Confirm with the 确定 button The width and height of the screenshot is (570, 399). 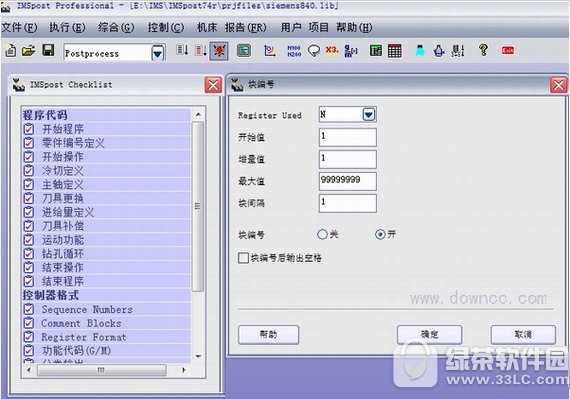[429, 335]
